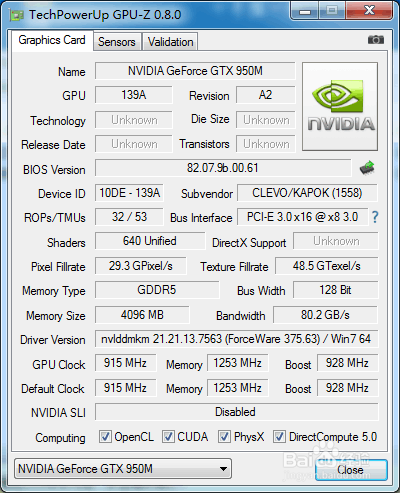
Task: Click the Transistors field Unknown
Action: pos(266,144)
